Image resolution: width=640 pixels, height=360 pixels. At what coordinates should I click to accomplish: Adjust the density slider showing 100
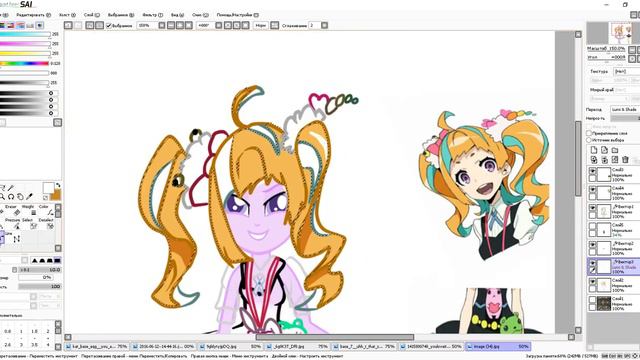pyautogui.click(x=40, y=287)
